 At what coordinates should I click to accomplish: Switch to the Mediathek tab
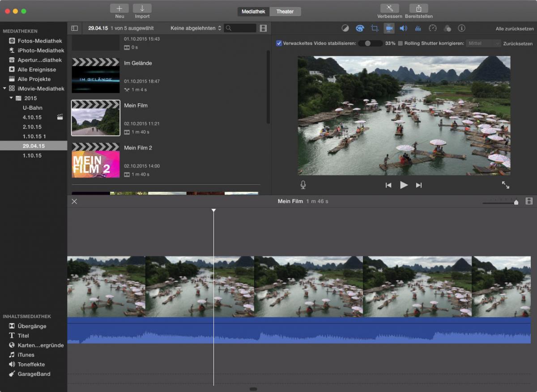[x=253, y=12]
